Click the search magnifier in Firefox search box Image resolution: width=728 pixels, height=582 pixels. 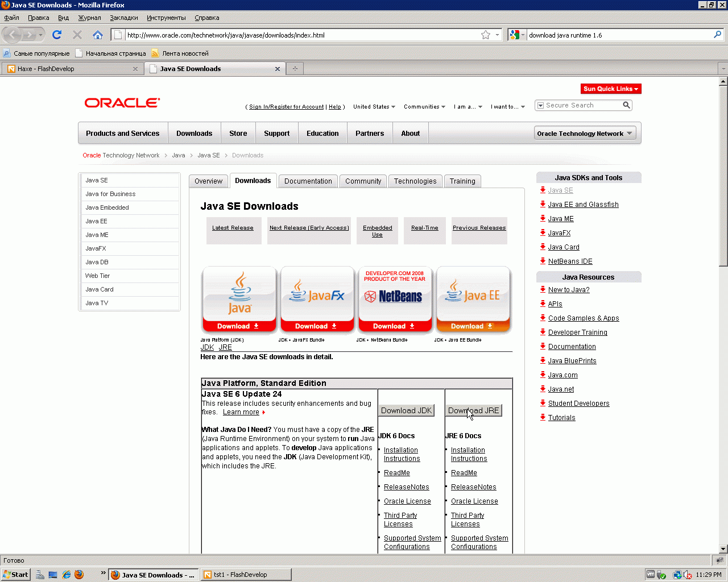(718, 35)
